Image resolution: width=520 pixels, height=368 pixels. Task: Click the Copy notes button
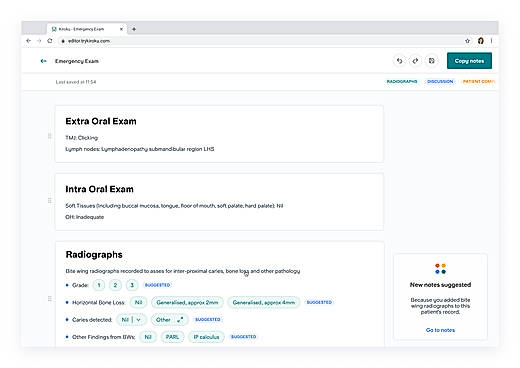click(469, 61)
